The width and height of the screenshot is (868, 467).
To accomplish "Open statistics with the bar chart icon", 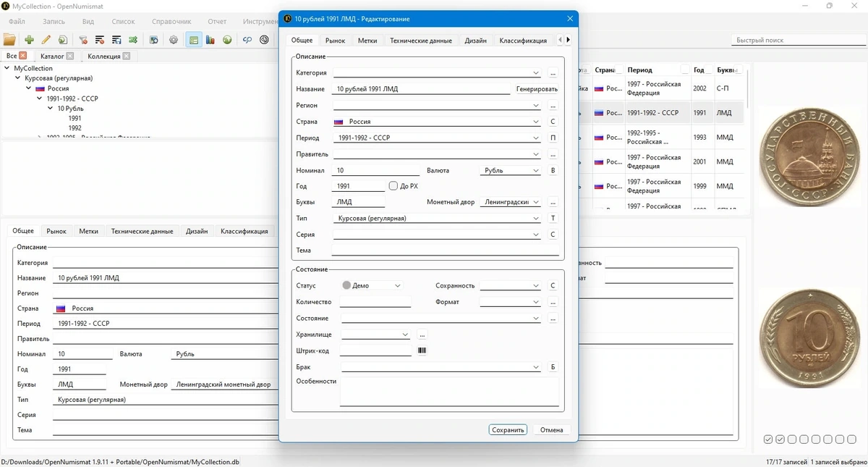I will (210, 40).
